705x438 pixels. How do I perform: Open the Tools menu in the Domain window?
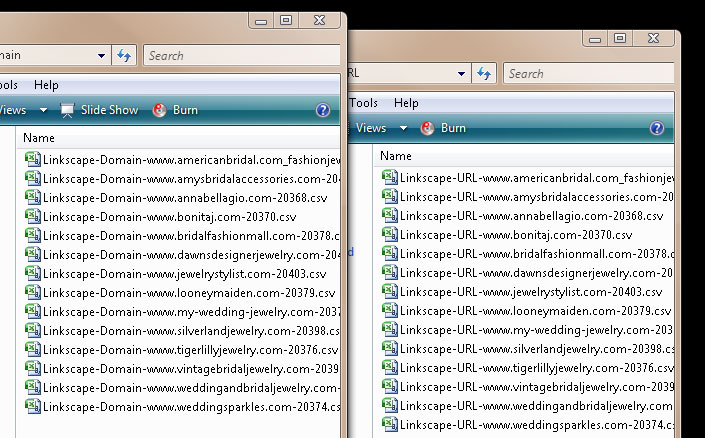click(x=9, y=85)
